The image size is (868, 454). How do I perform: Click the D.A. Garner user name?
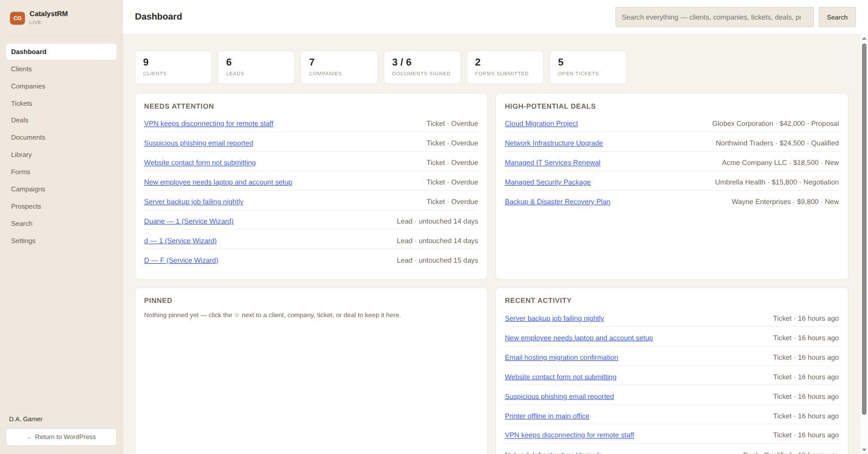pos(26,419)
